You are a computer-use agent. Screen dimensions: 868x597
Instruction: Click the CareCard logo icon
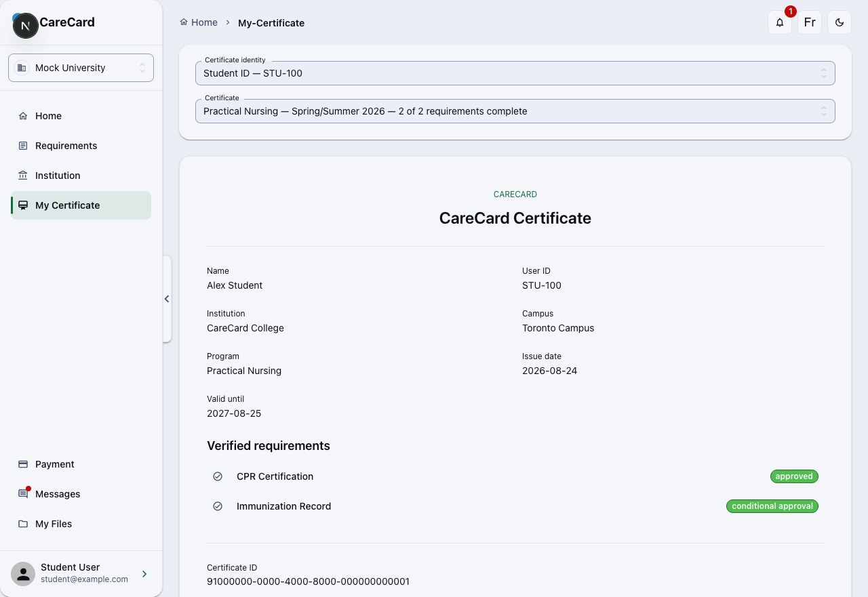point(25,25)
